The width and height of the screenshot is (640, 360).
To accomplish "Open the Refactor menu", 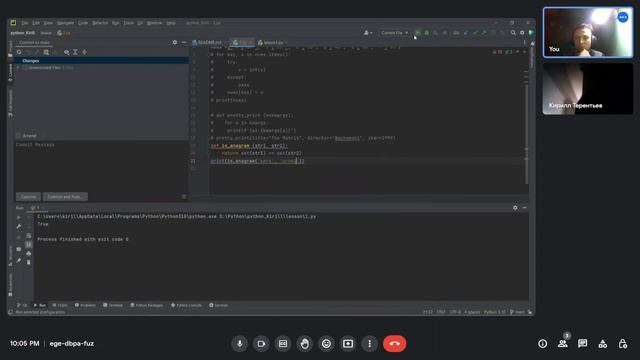I will tap(100, 23).
